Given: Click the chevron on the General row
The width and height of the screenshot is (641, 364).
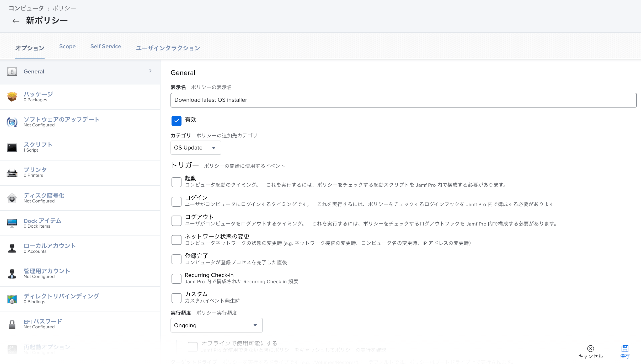Looking at the screenshot, I should coord(150,71).
